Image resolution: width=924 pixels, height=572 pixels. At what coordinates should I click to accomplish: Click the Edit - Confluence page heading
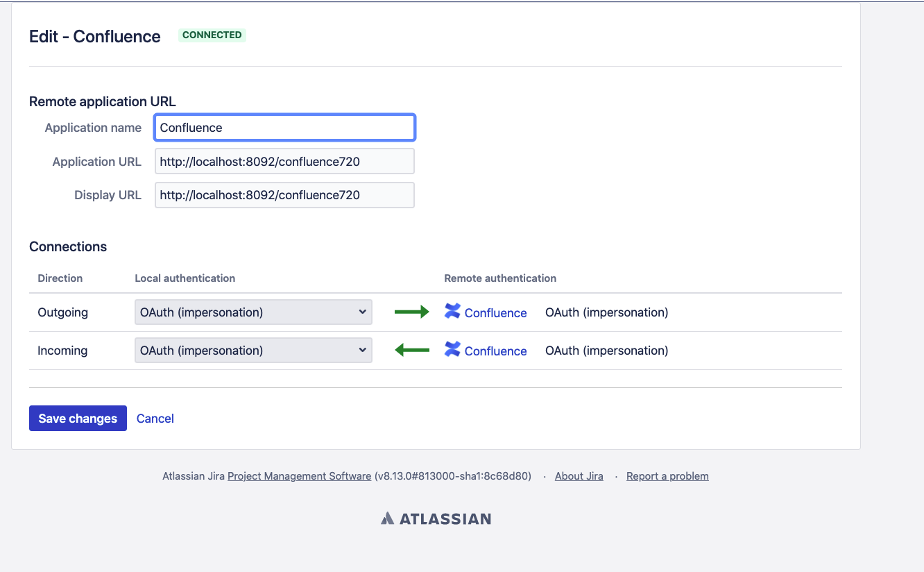[x=95, y=37]
